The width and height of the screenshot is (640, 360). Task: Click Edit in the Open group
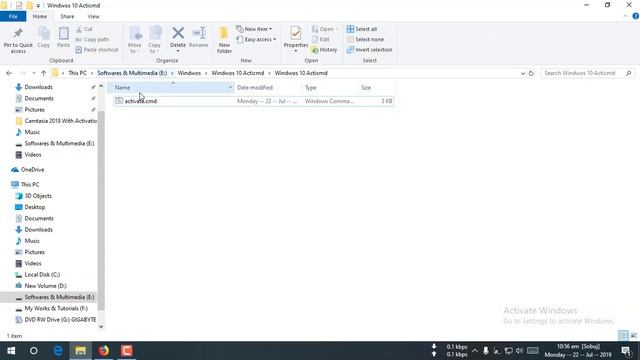(x=321, y=40)
